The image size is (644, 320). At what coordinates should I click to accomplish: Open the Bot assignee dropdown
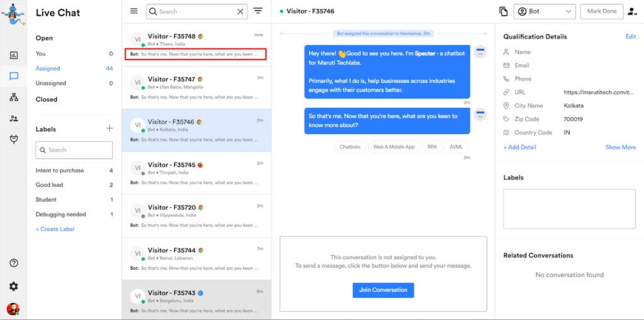point(545,11)
